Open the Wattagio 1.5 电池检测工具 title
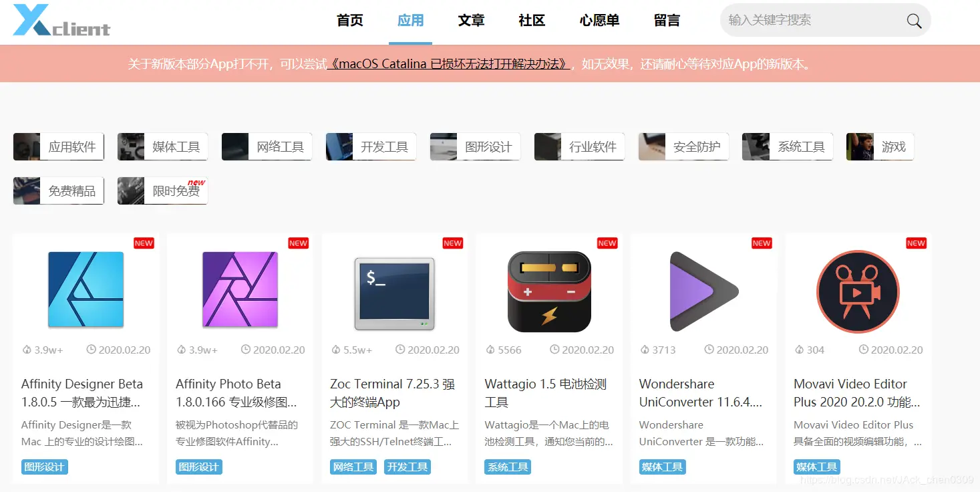Screen dimensions: 980x492 tap(545, 393)
